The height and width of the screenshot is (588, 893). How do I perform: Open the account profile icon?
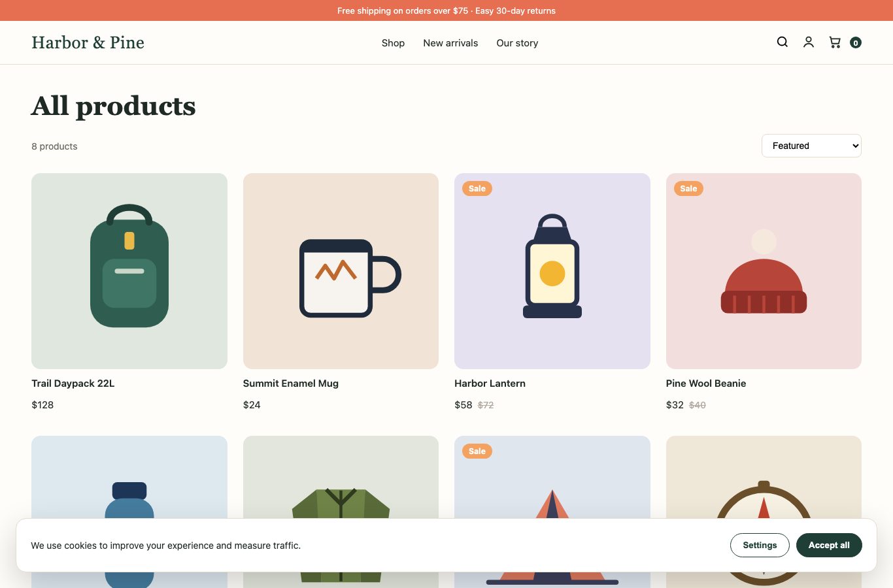tap(809, 42)
